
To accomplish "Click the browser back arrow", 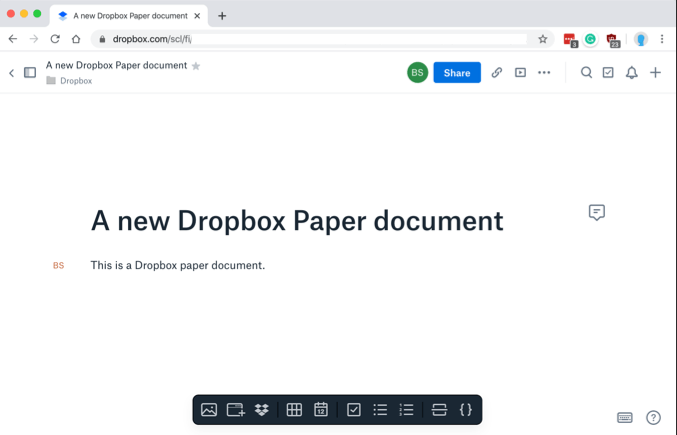I will 13,39.
